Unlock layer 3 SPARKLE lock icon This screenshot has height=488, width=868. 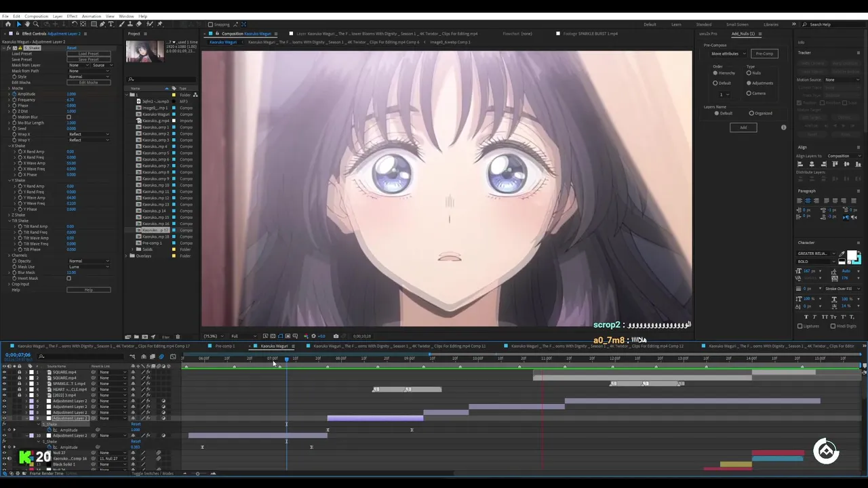(x=19, y=384)
